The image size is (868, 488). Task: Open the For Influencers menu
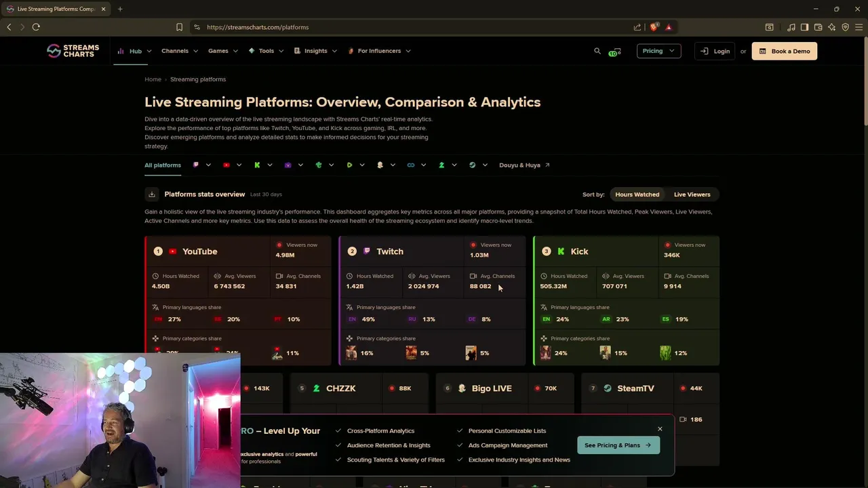click(x=379, y=51)
